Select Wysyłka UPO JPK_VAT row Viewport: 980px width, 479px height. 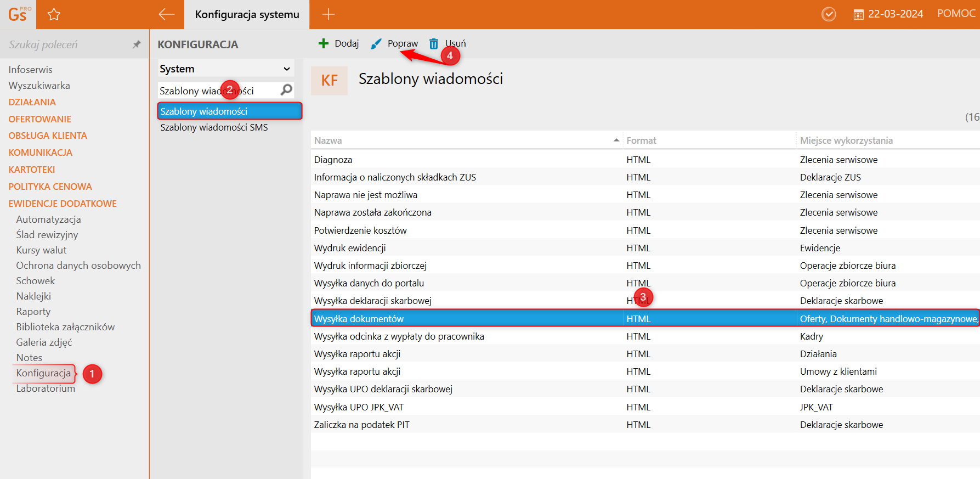pos(645,407)
